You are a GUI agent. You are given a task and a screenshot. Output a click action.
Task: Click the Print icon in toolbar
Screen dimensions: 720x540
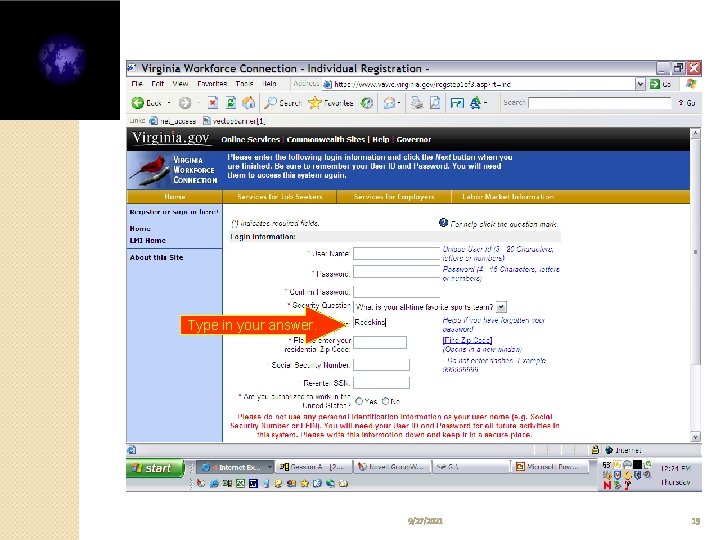pyautogui.click(x=416, y=103)
